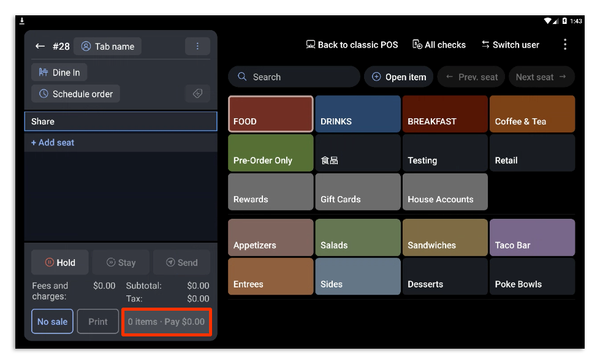Open the top-right overflow menu

point(564,44)
